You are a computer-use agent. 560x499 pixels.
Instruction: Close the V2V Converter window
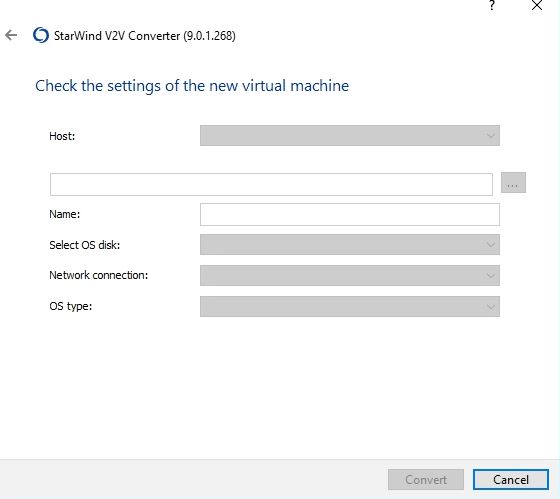tap(537, 5)
